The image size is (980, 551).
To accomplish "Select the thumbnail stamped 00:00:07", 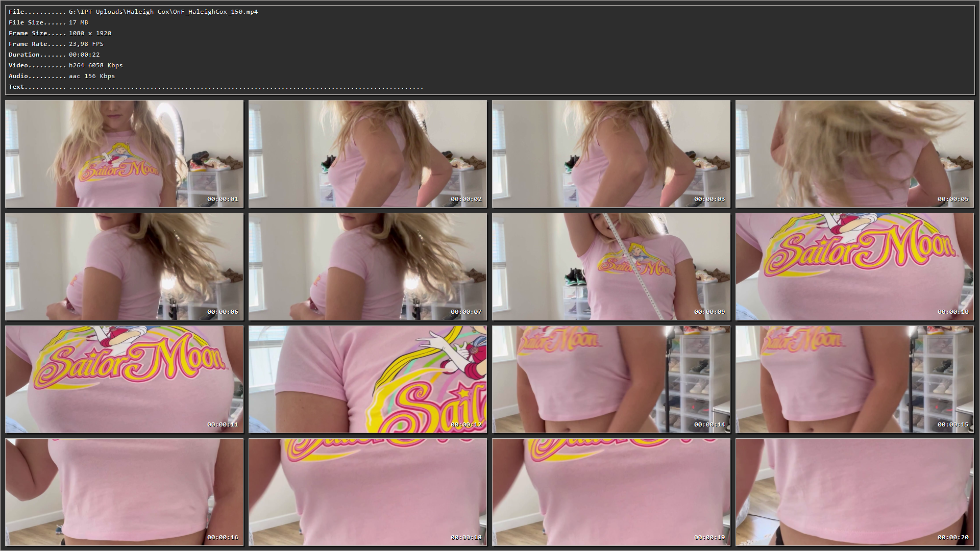I will pos(367,266).
